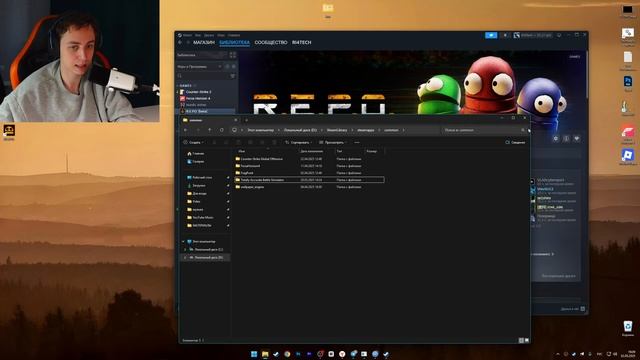Open the Игры и Программы filter dropdown

[x=199, y=67]
